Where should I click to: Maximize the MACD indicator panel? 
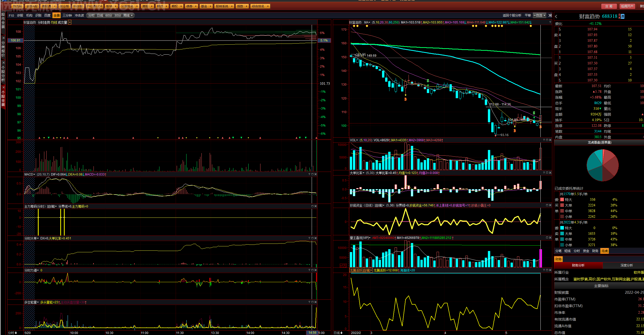click(312, 174)
